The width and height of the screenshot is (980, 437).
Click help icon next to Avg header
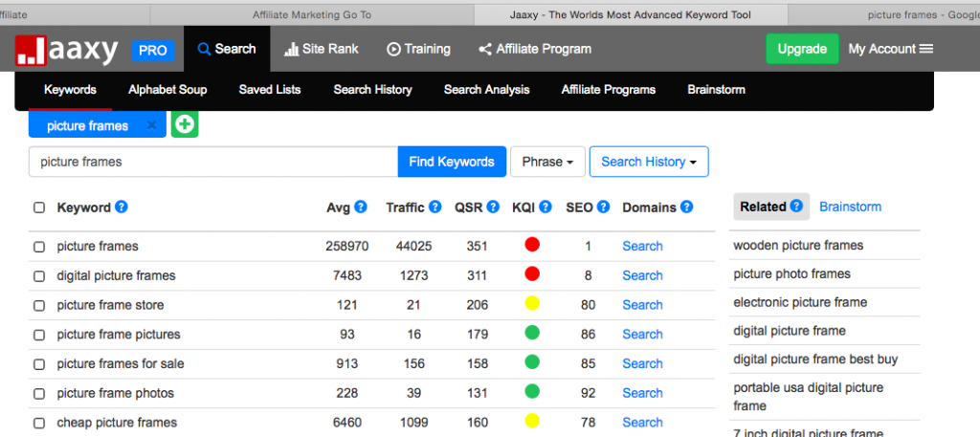pos(361,207)
